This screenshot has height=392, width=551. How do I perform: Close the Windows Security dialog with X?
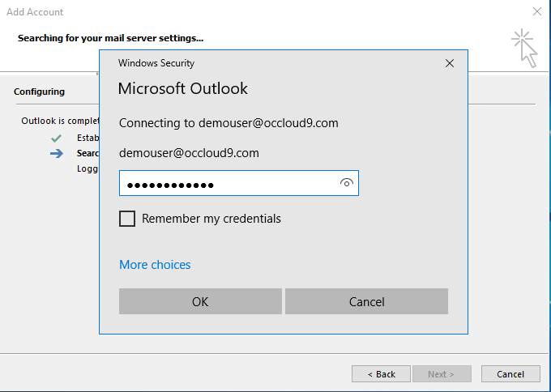tap(450, 63)
